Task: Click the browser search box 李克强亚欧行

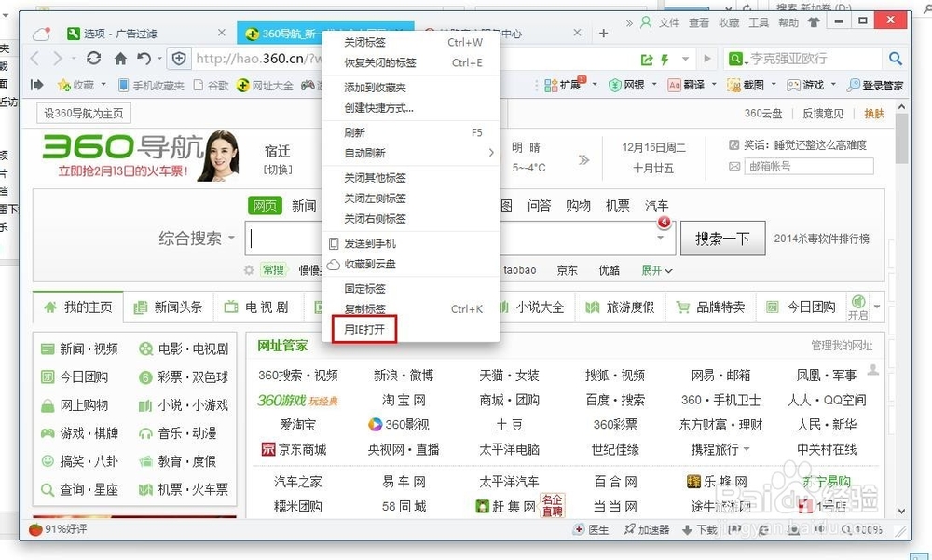Action: (813, 59)
